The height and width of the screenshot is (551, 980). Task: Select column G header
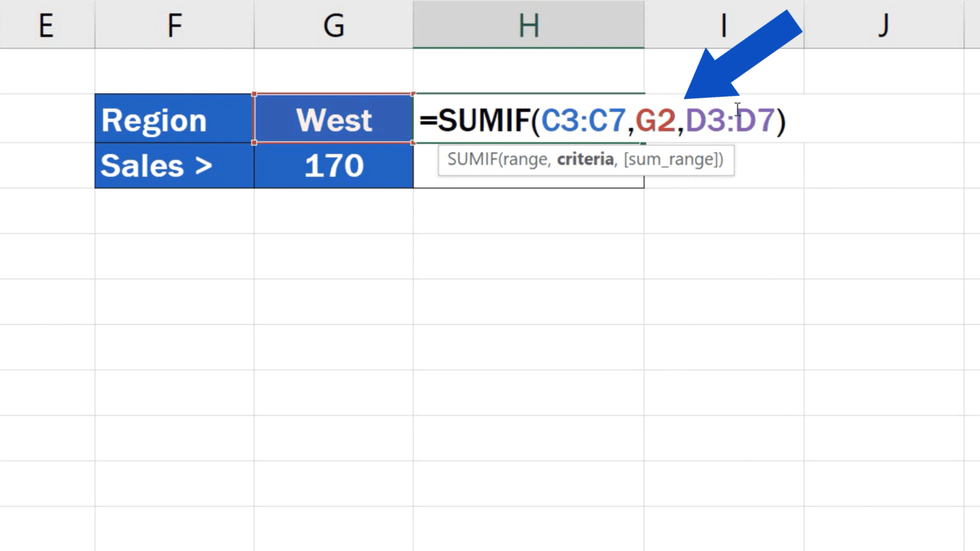pos(333,24)
